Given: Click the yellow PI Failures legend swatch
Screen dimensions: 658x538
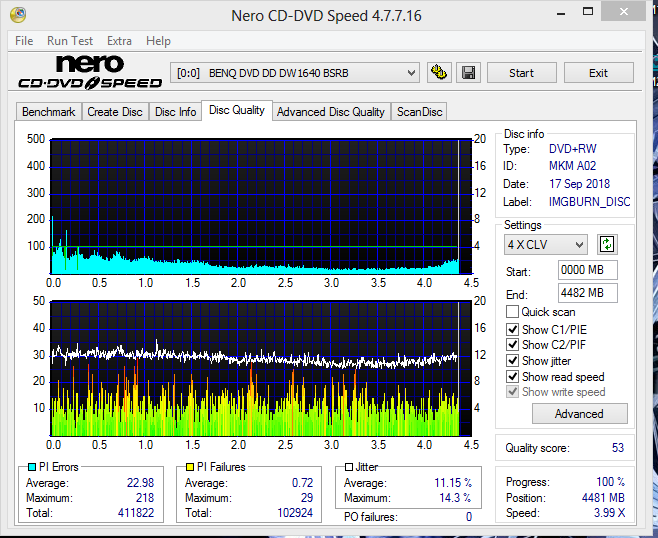Looking at the screenshot, I should point(190,467).
